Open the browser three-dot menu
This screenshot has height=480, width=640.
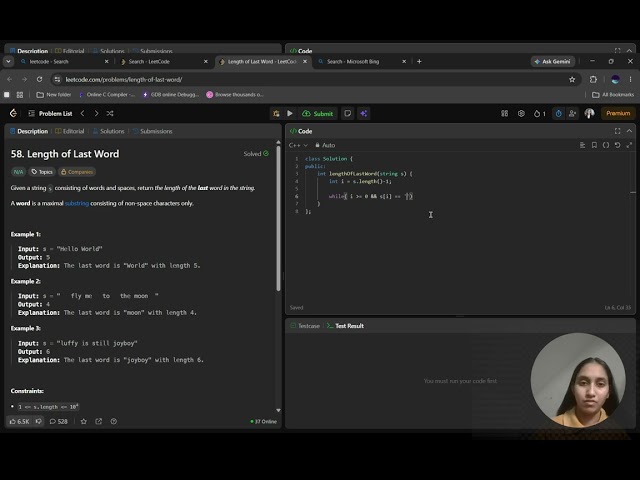pyautogui.click(x=630, y=80)
